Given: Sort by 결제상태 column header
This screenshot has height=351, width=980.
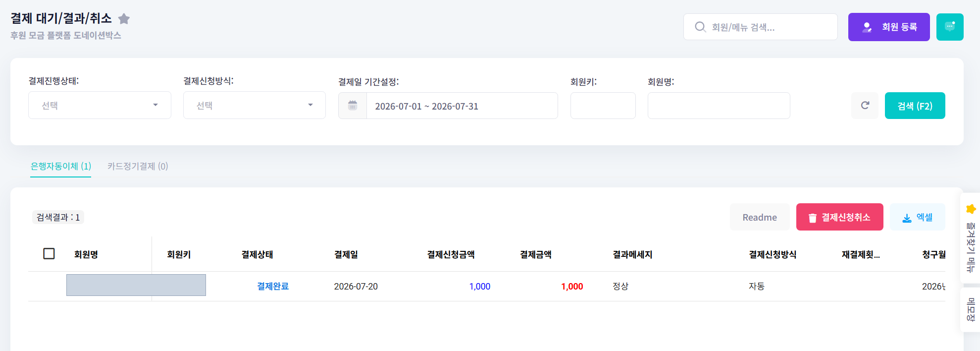Looking at the screenshot, I should coord(257,254).
